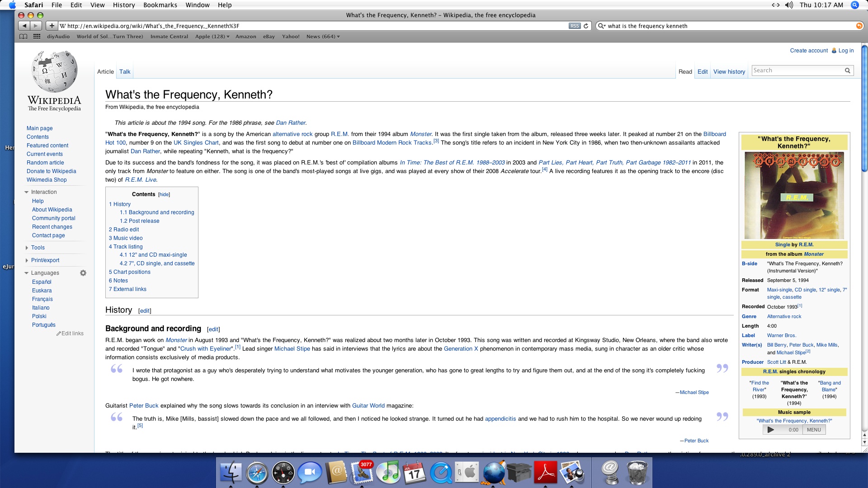The width and height of the screenshot is (868, 488).
Task: Click Safari's forward navigation arrow
Action: tap(36, 26)
